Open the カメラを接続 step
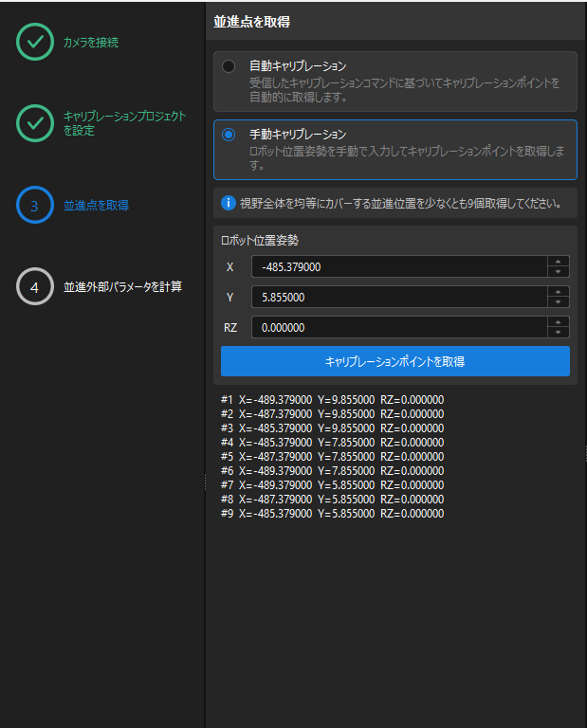Image resolution: width=587 pixels, height=728 pixels. (91, 43)
